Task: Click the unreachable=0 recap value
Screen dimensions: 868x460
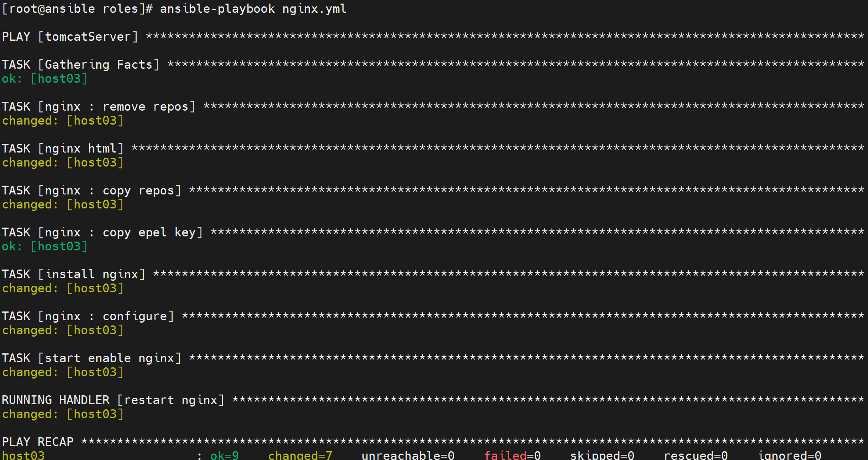Action: pyautogui.click(x=408, y=455)
